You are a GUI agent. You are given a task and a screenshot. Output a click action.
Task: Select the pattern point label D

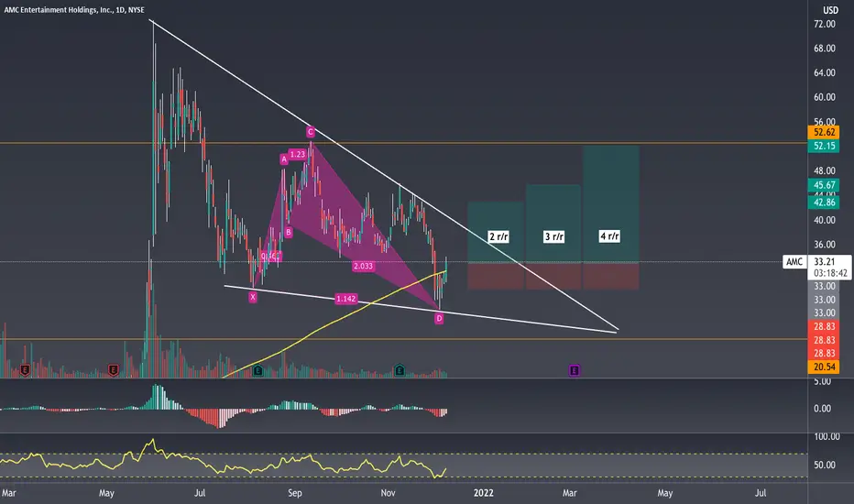point(439,319)
